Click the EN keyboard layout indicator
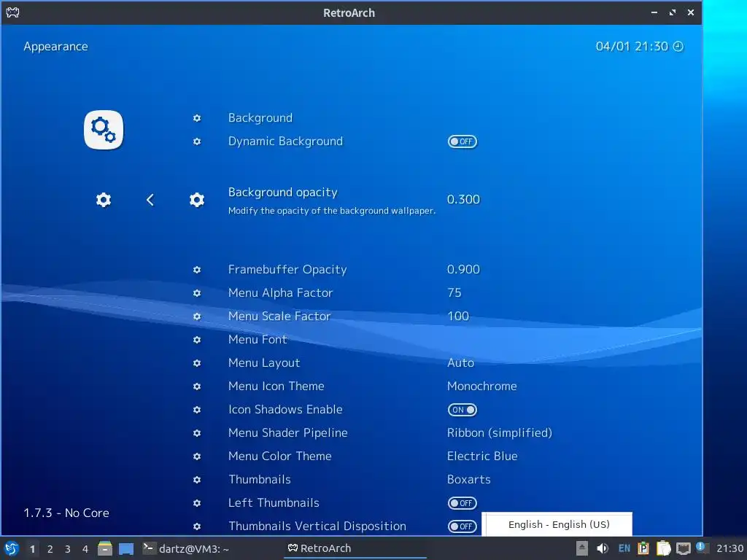 click(624, 548)
